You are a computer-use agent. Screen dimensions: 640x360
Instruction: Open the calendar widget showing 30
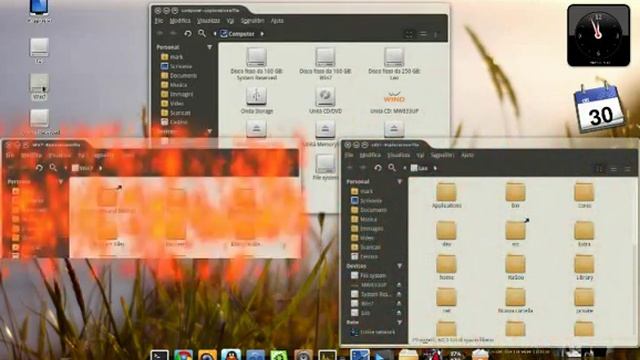click(599, 108)
